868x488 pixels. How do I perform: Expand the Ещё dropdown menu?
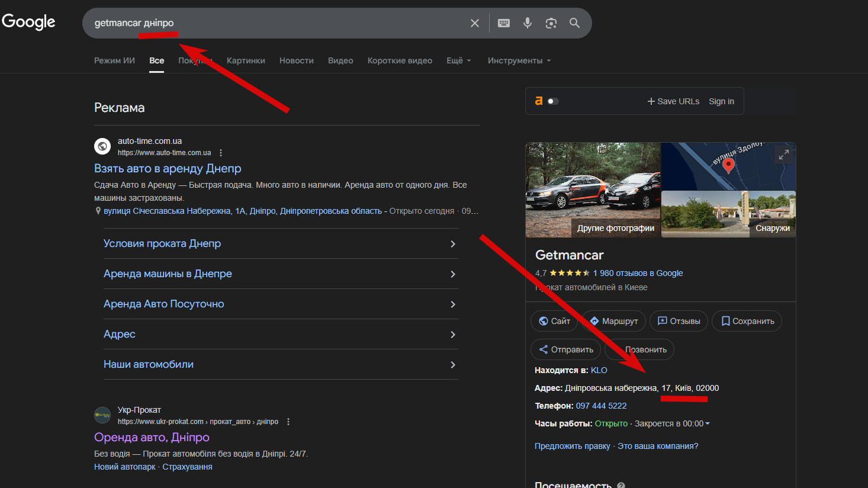coord(459,60)
